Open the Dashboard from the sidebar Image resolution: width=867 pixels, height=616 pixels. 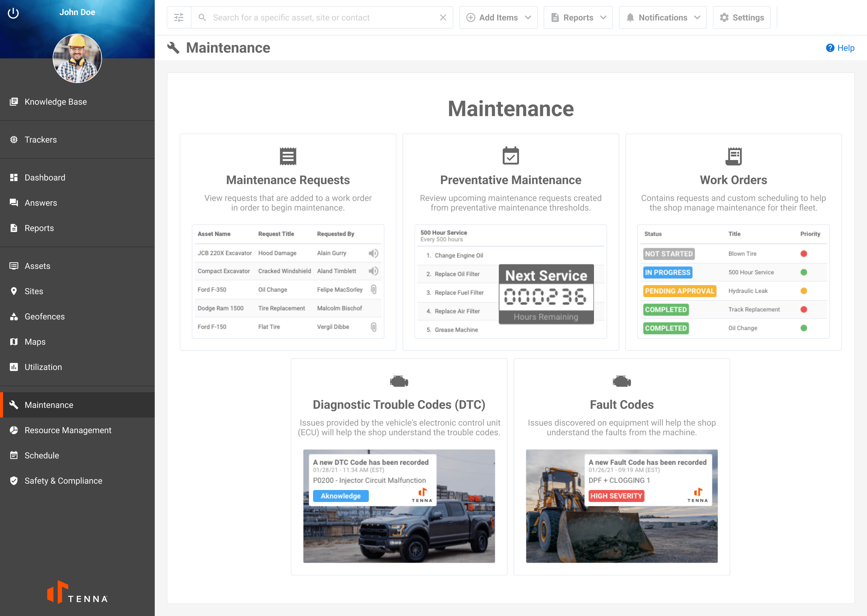tap(45, 177)
